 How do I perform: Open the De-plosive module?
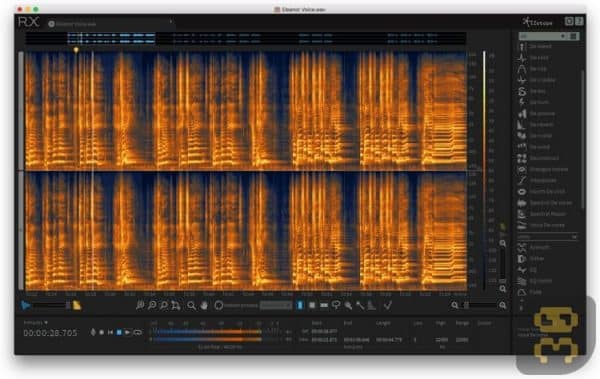536,114
